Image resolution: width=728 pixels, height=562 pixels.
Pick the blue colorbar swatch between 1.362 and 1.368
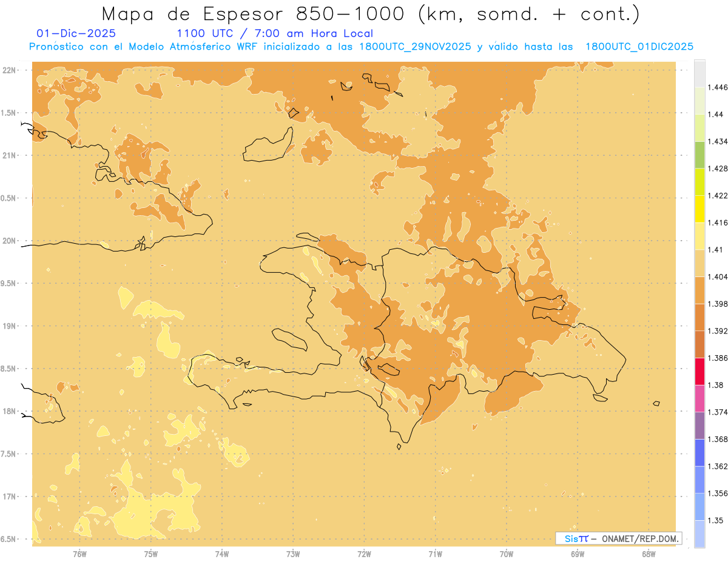coord(699,453)
